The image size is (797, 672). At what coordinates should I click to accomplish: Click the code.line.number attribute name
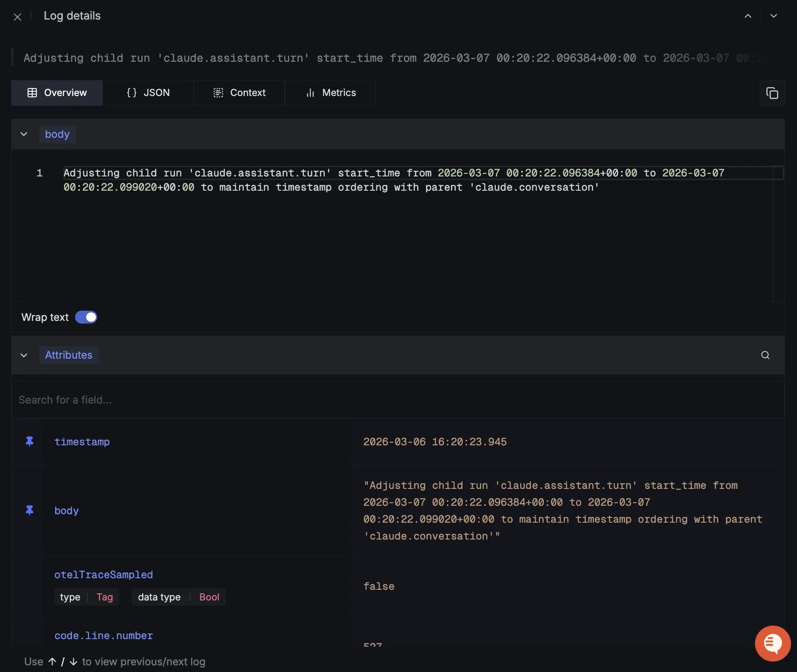104,636
